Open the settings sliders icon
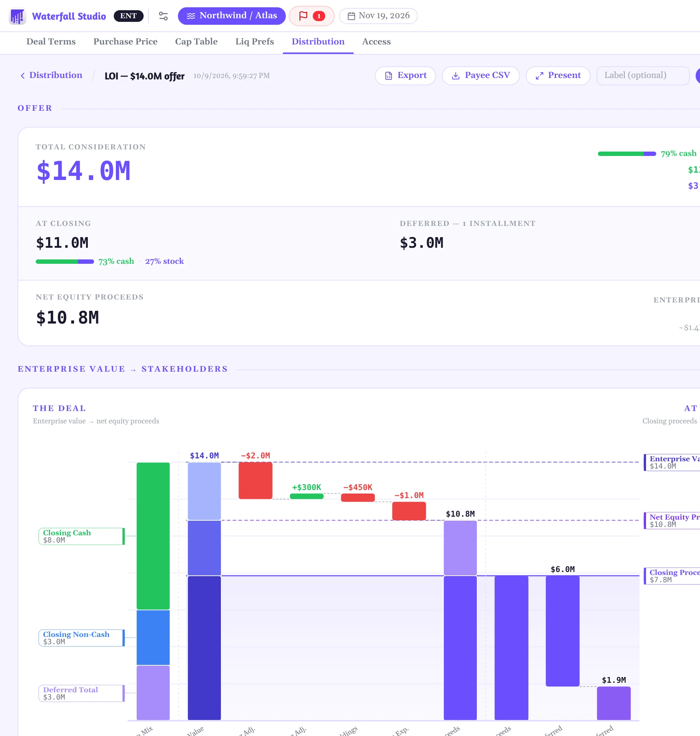The image size is (700, 736). (x=163, y=16)
